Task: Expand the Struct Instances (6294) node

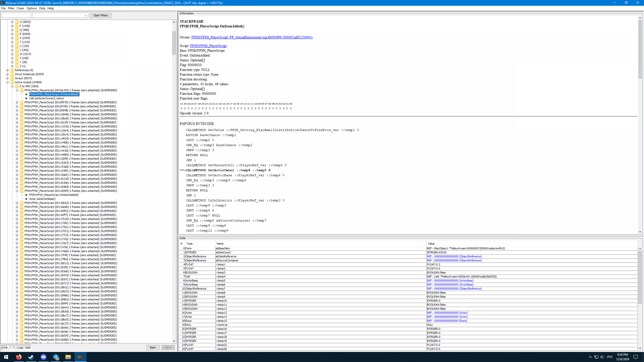Action: tap(7, 74)
